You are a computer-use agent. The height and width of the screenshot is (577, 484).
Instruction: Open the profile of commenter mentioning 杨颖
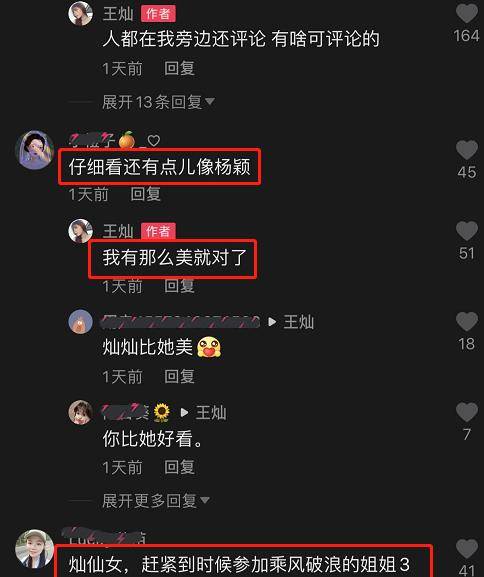pos(35,150)
